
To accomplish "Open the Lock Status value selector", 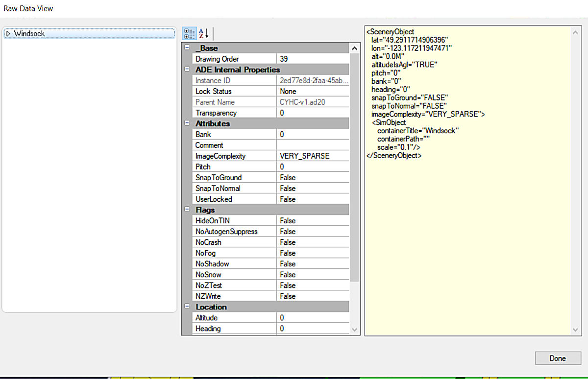I will tap(313, 91).
